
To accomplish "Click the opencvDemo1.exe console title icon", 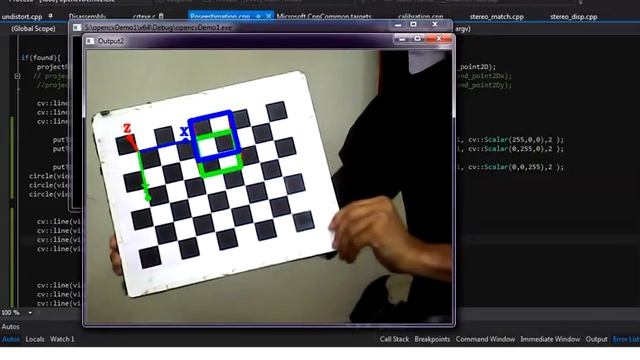I will point(77,27).
